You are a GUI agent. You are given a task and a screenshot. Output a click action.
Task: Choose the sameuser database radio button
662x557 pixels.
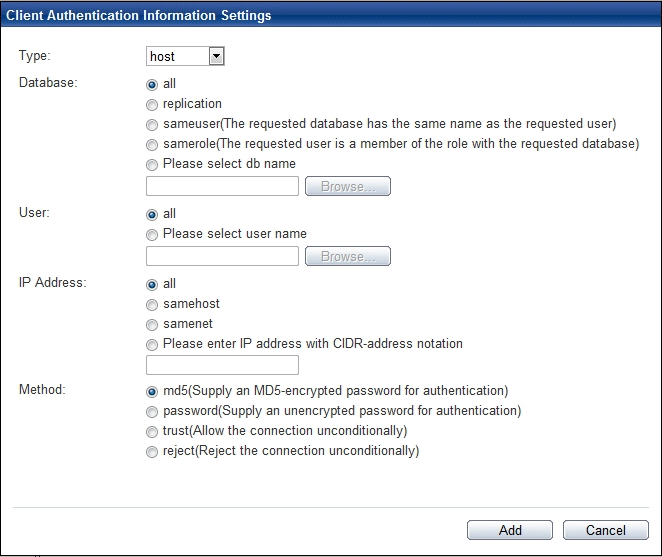coord(152,125)
